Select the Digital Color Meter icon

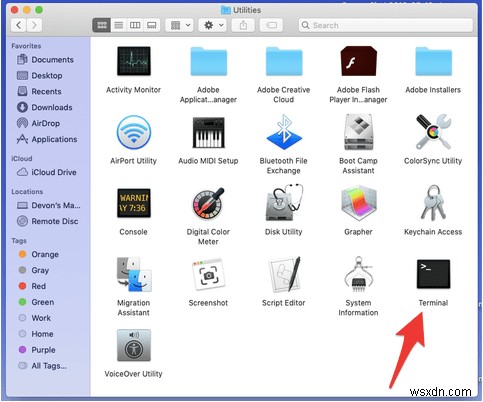[x=209, y=203]
